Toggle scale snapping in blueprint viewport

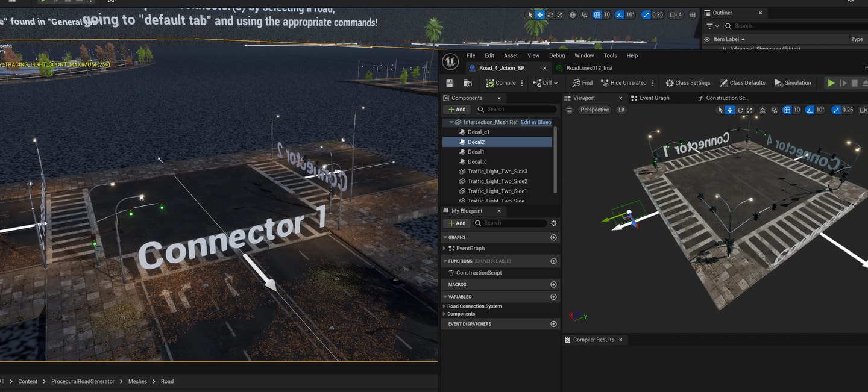pos(835,110)
